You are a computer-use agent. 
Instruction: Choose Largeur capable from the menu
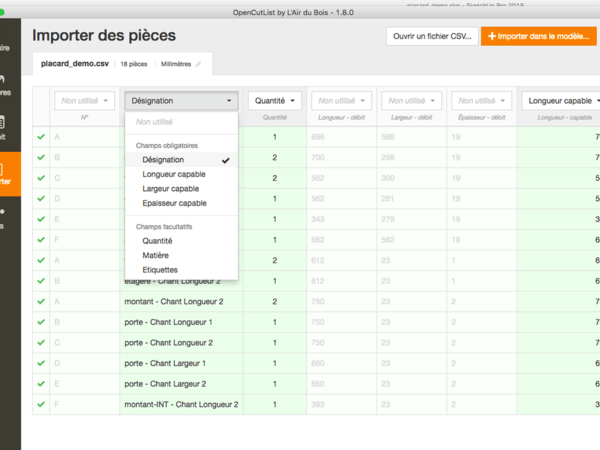tap(181, 189)
